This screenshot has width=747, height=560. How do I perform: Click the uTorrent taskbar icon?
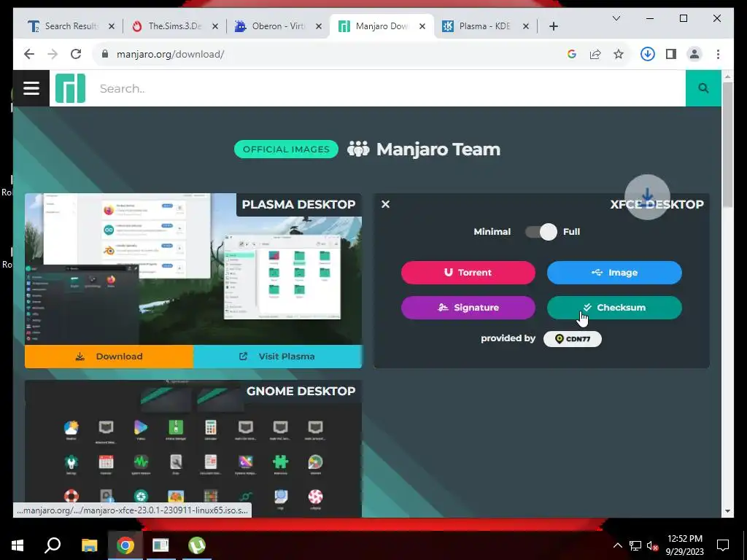point(197,545)
